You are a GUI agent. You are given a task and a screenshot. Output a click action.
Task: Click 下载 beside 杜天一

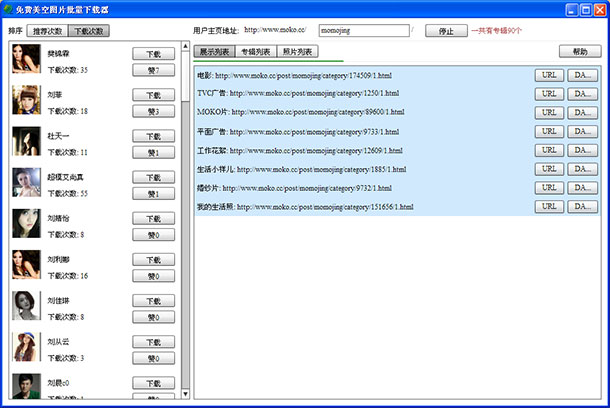[153, 136]
